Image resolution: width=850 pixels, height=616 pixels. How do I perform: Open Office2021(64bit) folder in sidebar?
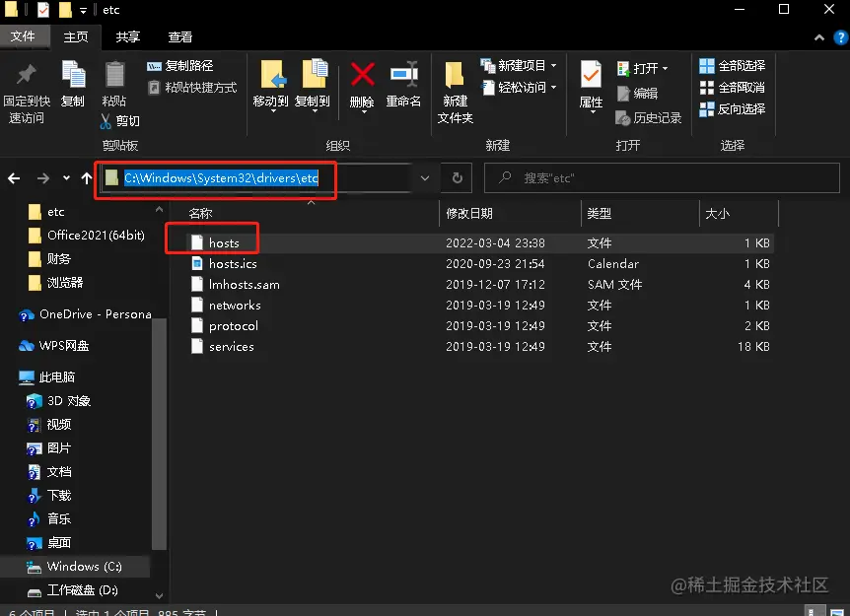[87, 236]
